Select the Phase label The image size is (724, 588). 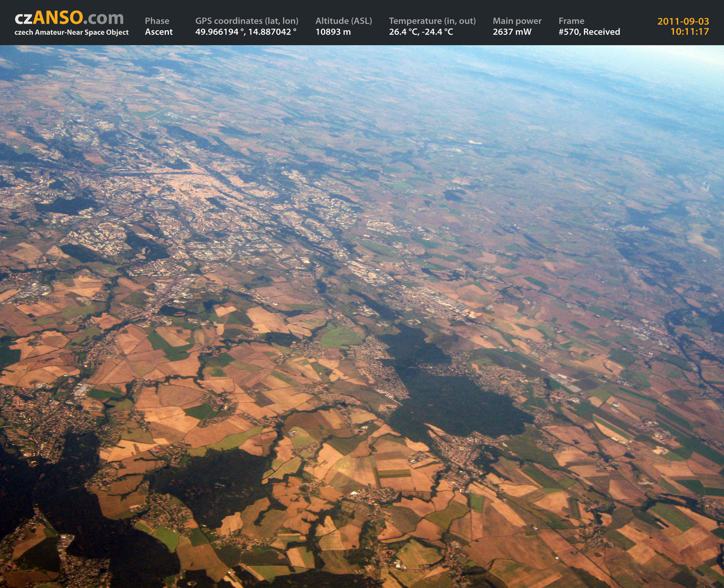(157, 21)
